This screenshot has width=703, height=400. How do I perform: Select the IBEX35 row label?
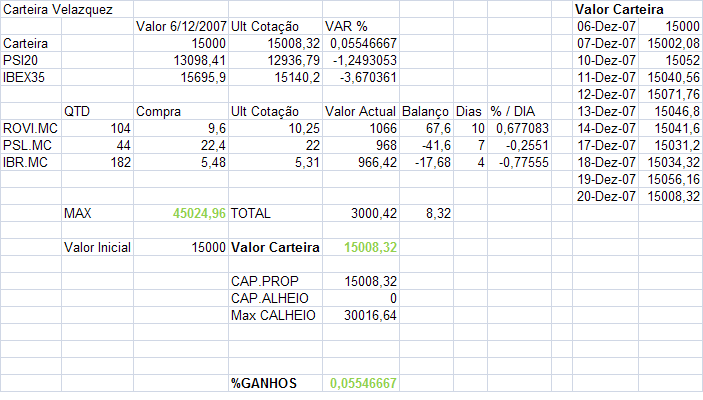24,78
